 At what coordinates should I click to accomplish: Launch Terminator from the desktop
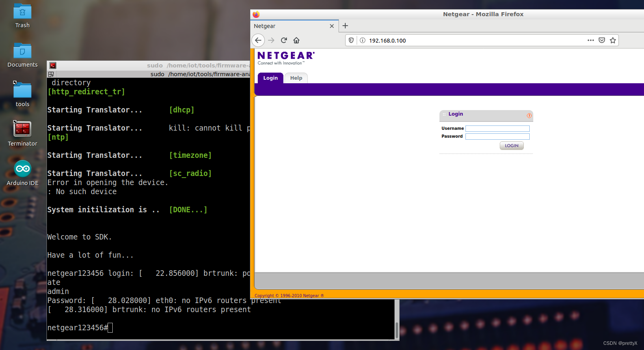(22, 134)
